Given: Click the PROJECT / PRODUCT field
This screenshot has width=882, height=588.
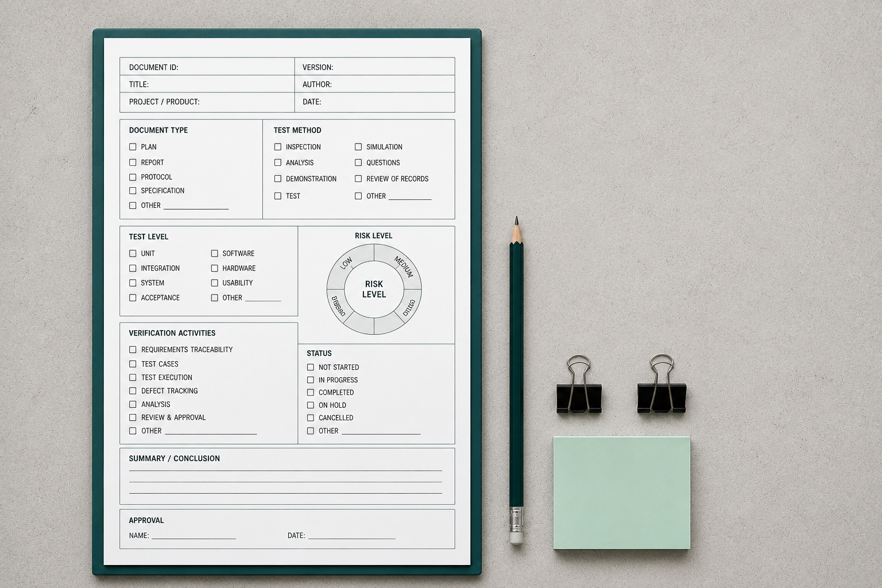Looking at the screenshot, I should tap(207, 102).
